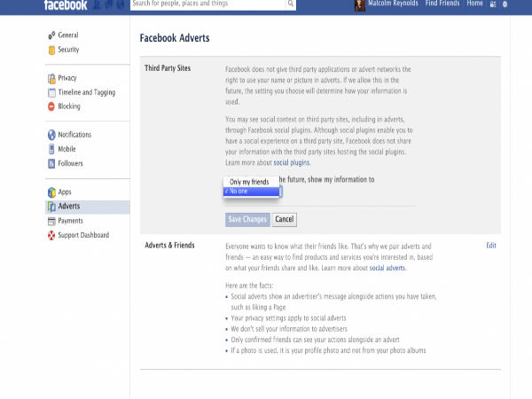Viewport: 532px width, 399px height.
Task: Click the Followers RSS icon
Action: click(51, 163)
